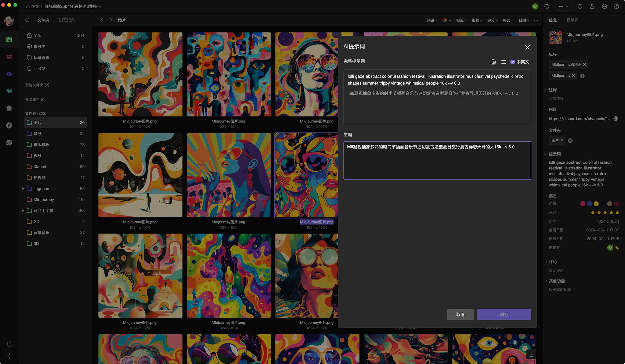This screenshot has height=364, width=625.
Task: Switch to the 提示词 tab in the right panel
Action: coord(572,20)
